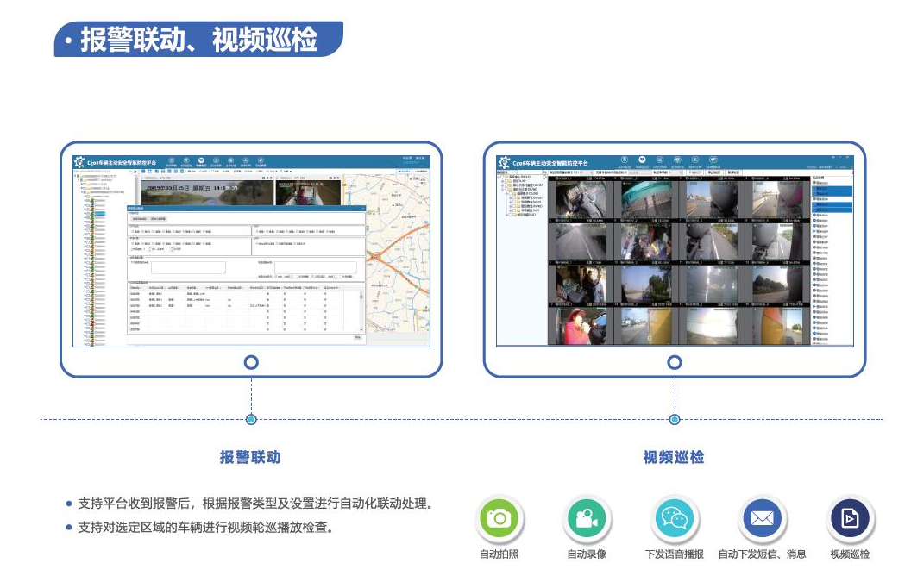Click the 自动下发短信 envelope icon
The height and width of the screenshot is (588, 911).
click(762, 518)
